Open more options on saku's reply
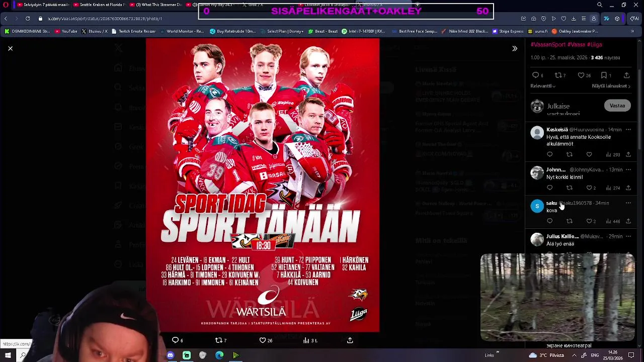The width and height of the screenshot is (644, 362). pyautogui.click(x=628, y=203)
